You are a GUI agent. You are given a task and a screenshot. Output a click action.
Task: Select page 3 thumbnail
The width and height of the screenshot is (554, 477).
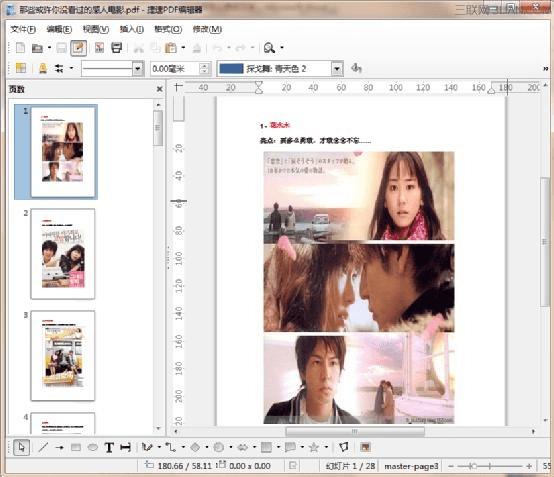click(63, 355)
